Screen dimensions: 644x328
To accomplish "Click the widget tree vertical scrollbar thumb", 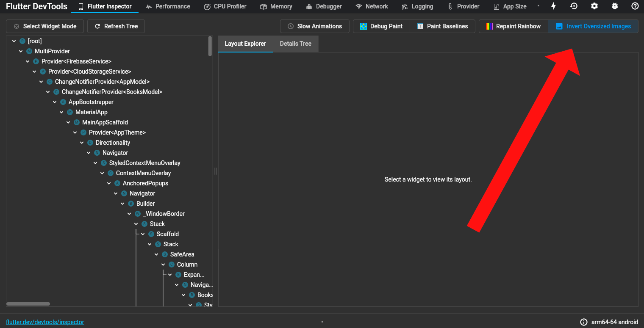I will [210, 46].
